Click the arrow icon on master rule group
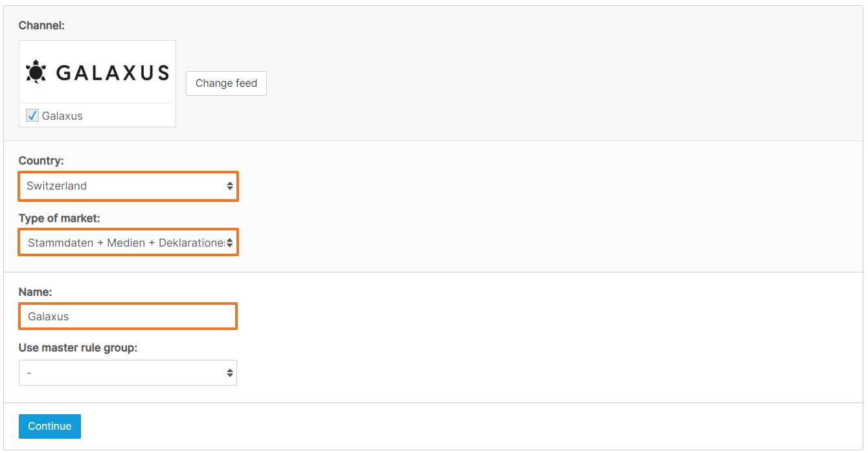This screenshot has width=868, height=453. click(x=229, y=373)
